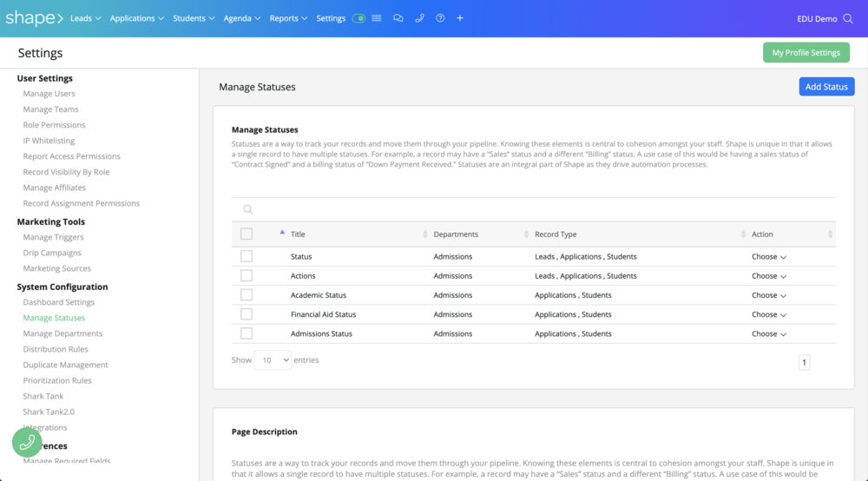The height and width of the screenshot is (481, 868).
Task: Open the Applications dropdown menu
Action: [x=137, y=18]
